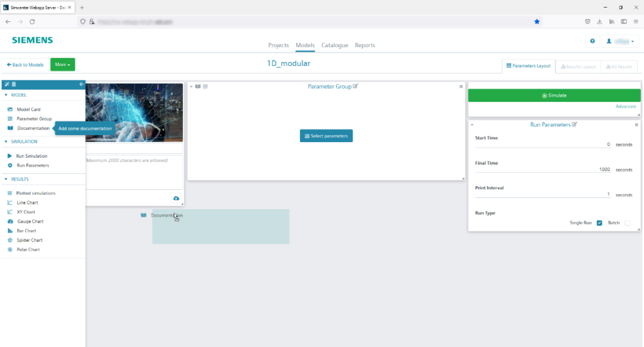
Task: Go to the Projects tab
Action: (279, 45)
